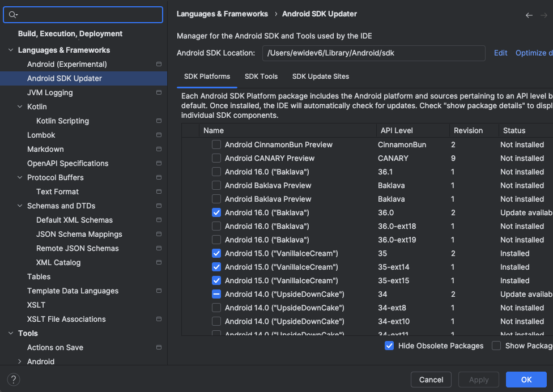This screenshot has height=392, width=553.
Task: Click the '36.0-ext19' API level cell
Action: 397,240
